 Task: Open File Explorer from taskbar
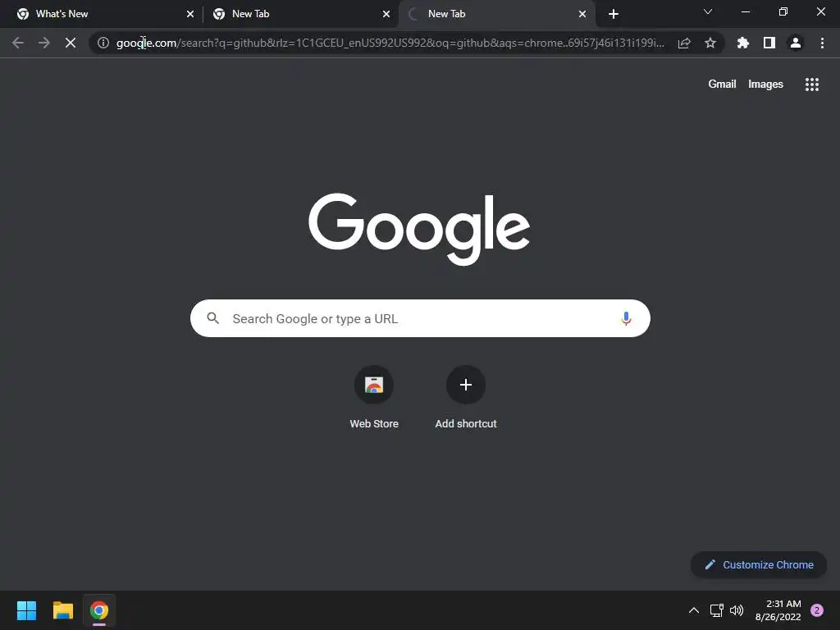coord(62,610)
